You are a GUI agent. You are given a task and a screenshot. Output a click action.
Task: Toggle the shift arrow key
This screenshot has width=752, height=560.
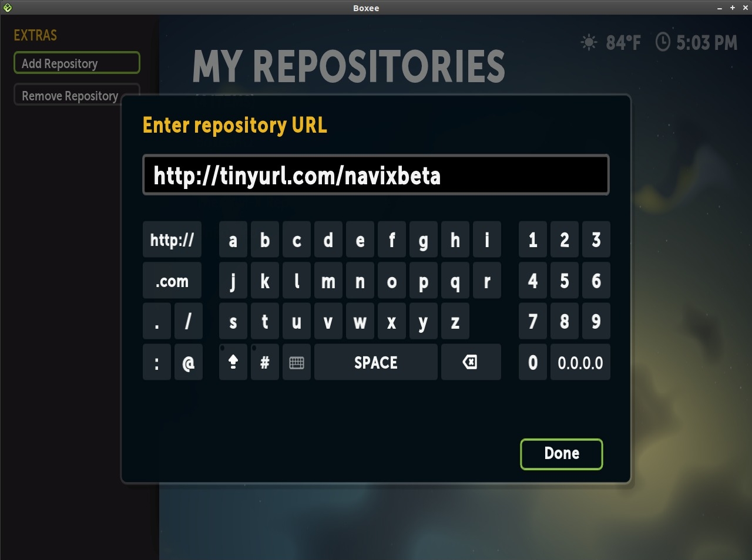(x=233, y=362)
